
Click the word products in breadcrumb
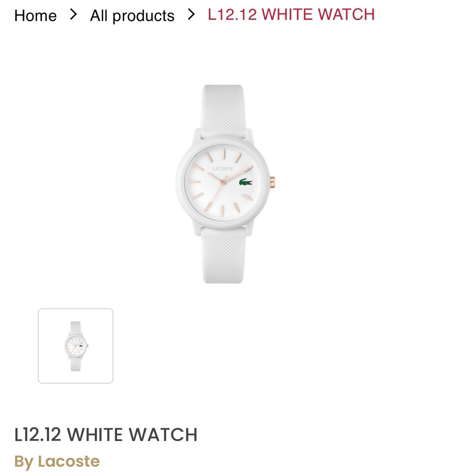(143, 16)
